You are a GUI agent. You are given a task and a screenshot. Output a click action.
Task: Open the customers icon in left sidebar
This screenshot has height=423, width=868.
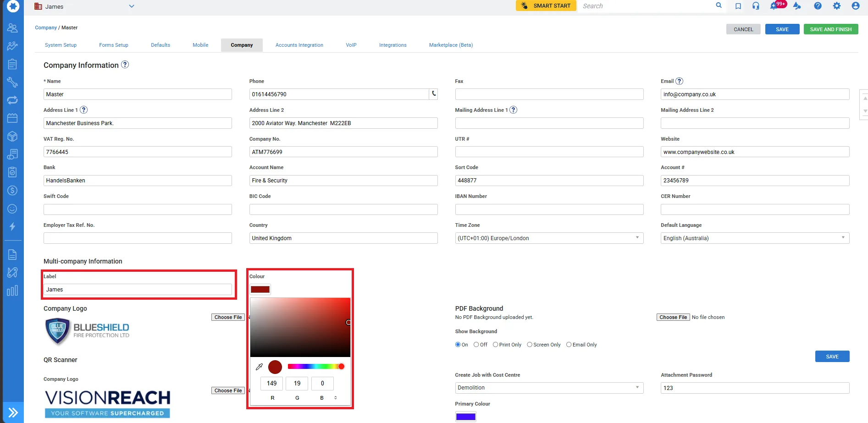(x=12, y=28)
